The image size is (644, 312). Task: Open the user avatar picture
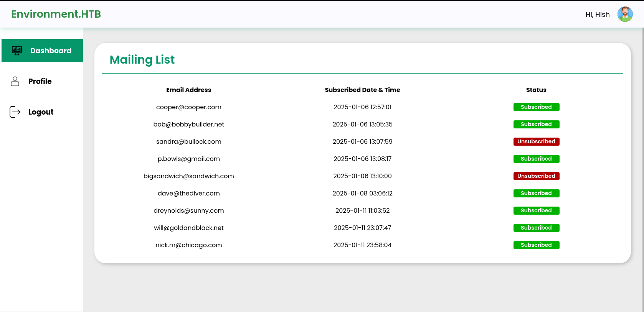coord(625,14)
